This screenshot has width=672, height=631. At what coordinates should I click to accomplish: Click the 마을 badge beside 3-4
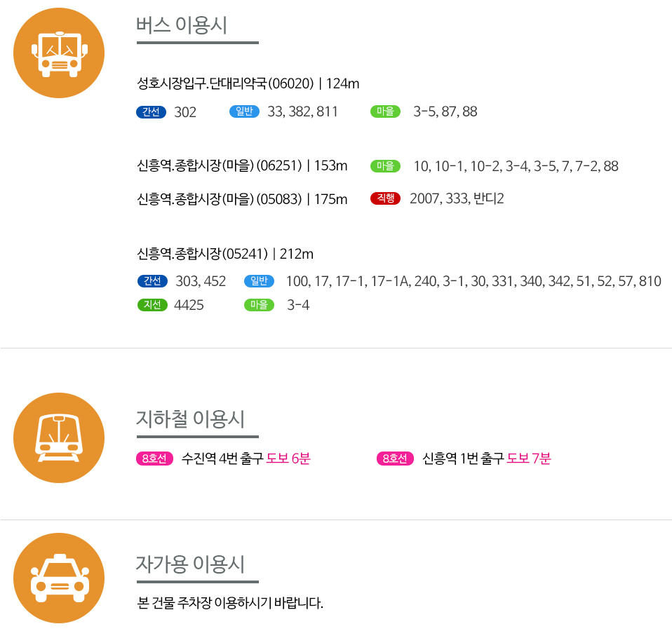[x=259, y=305]
